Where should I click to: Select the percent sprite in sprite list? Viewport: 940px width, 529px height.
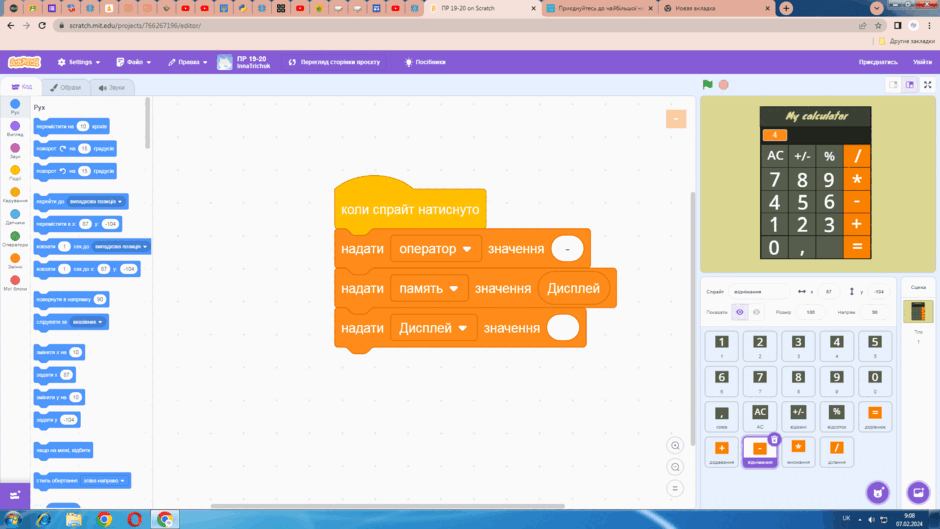coord(836,416)
